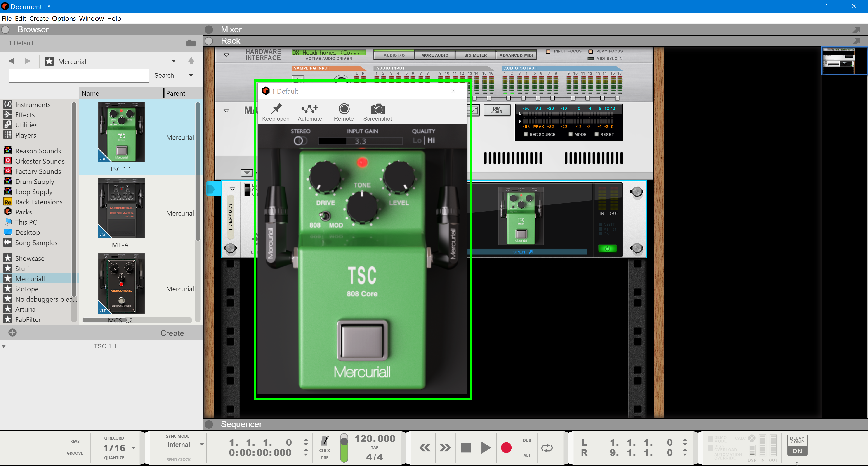The image size is (868, 466).
Task: Open Orkester Sounds library
Action: pos(39,161)
